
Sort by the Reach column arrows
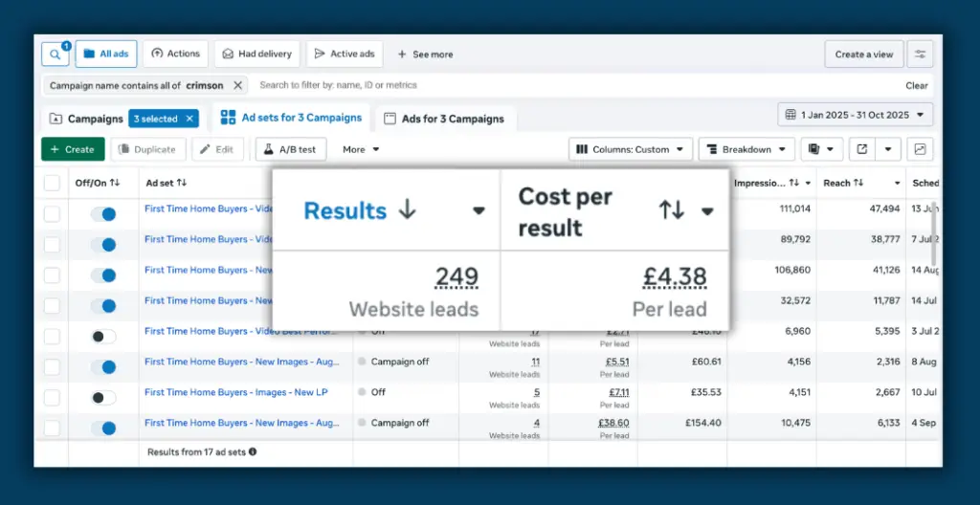pyautogui.click(x=858, y=183)
